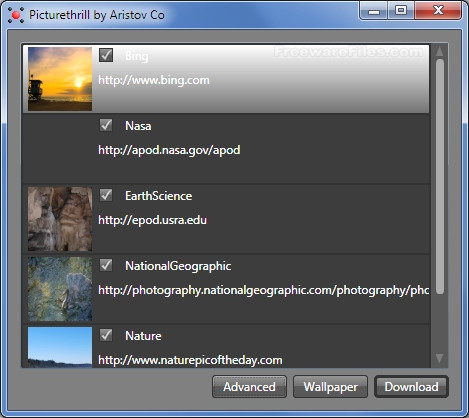Click the Download button
469x418 pixels.
pyautogui.click(x=411, y=387)
